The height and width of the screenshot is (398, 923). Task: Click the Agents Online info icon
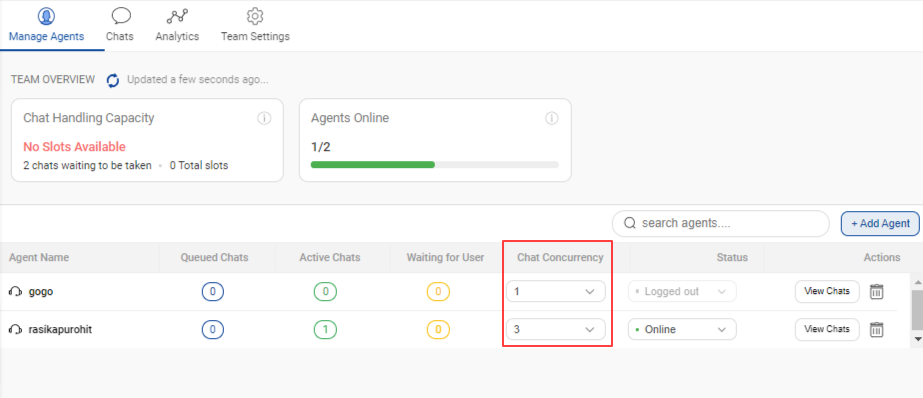click(x=552, y=118)
